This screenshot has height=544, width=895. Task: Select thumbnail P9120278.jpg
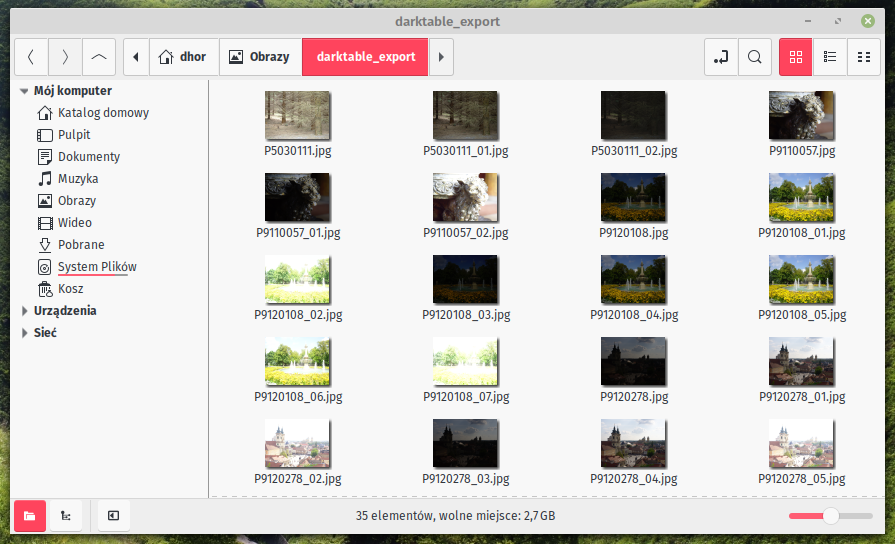634,361
